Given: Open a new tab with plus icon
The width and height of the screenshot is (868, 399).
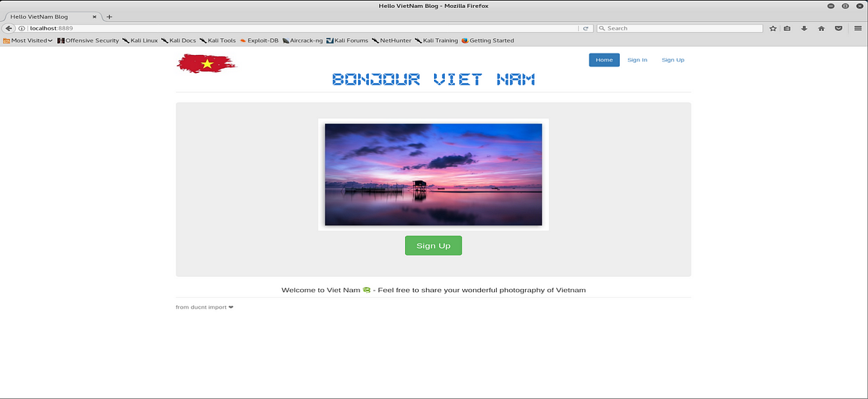Looking at the screenshot, I should 109,17.
